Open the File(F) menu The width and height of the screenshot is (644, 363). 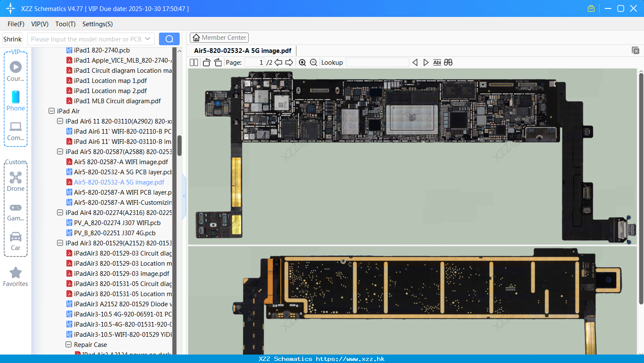(x=16, y=24)
